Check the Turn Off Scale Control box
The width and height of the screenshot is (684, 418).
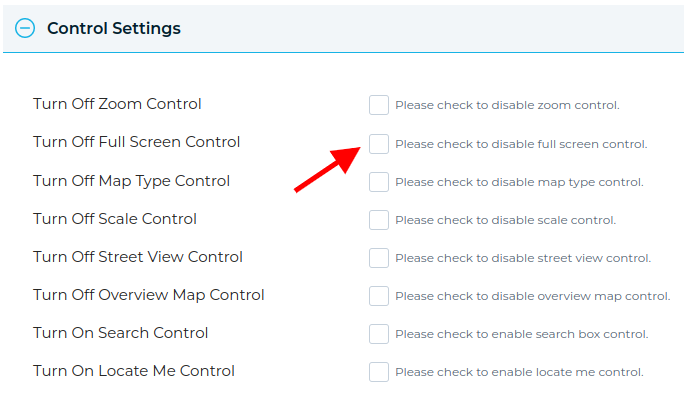coord(379,220)
